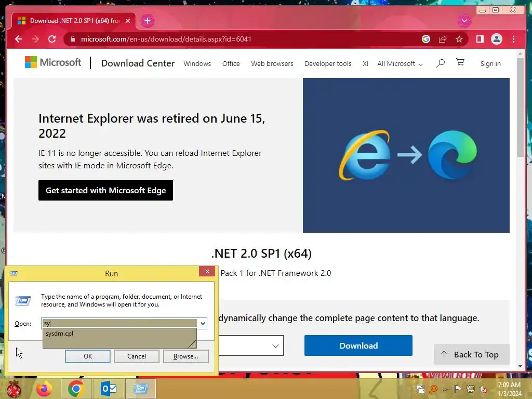Click the Action Center flag tray icon

click(x=458, y=389)
